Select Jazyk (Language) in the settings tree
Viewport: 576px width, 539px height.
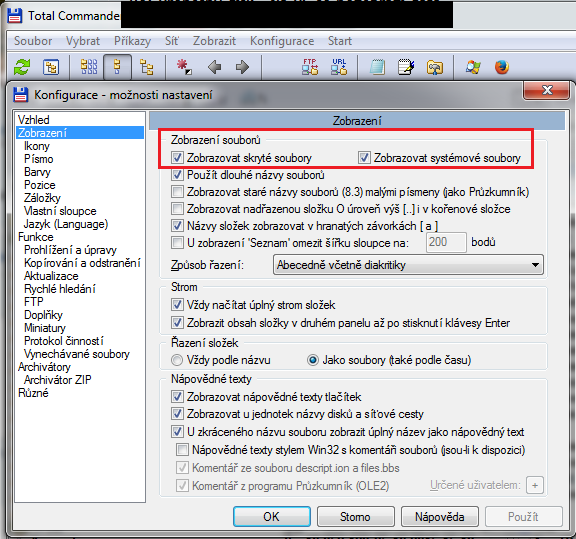coord(66,224)
